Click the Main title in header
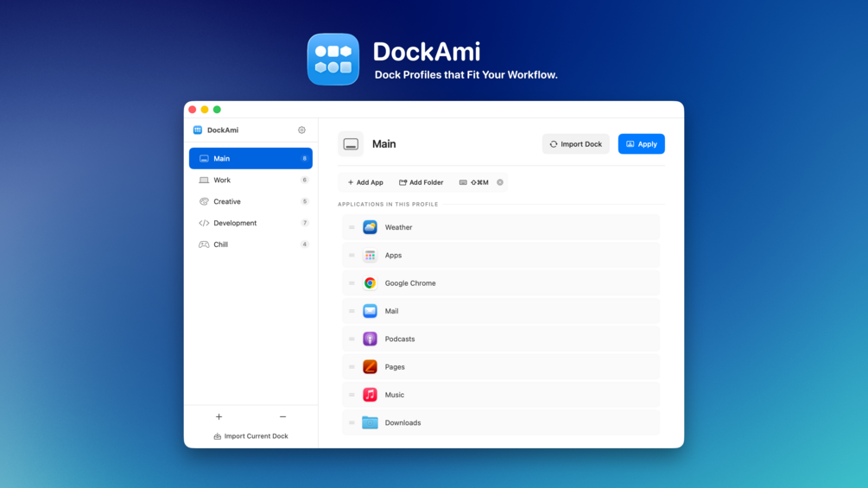868x488 pixels. (x=383, y=144)
